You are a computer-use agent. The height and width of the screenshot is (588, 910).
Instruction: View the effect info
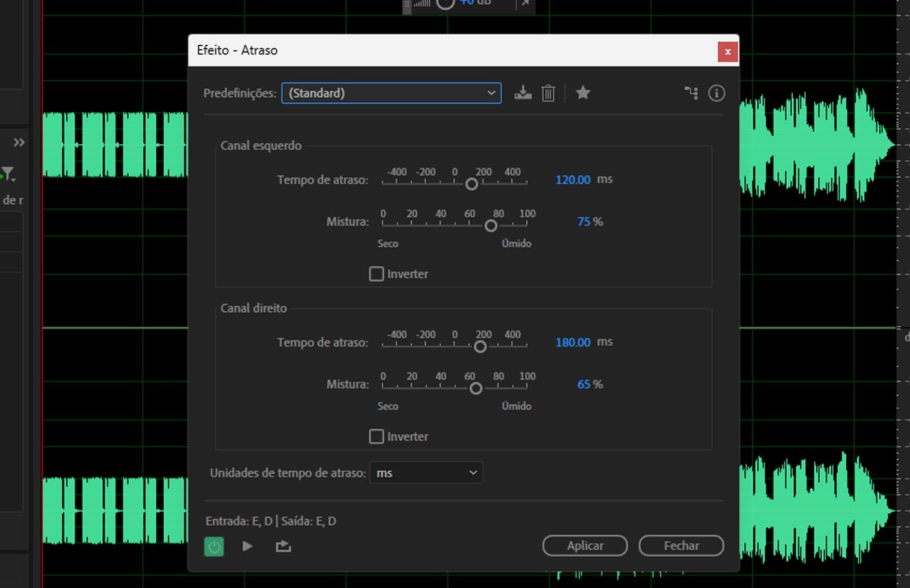(x=716, y=92)
